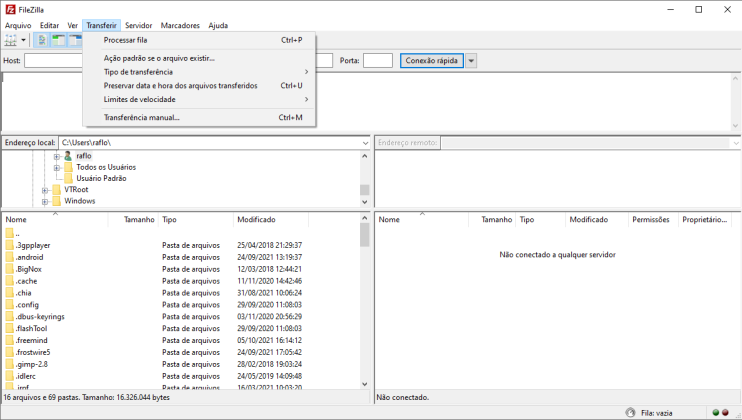Expand the Windows tree node
This screenshot has height=420, width=742.
point(45,201)
